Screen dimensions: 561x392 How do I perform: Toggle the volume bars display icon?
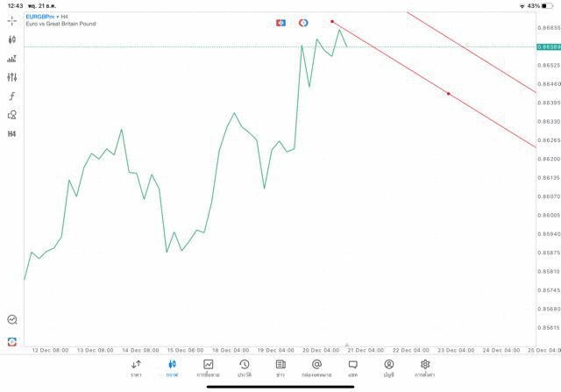12,59
